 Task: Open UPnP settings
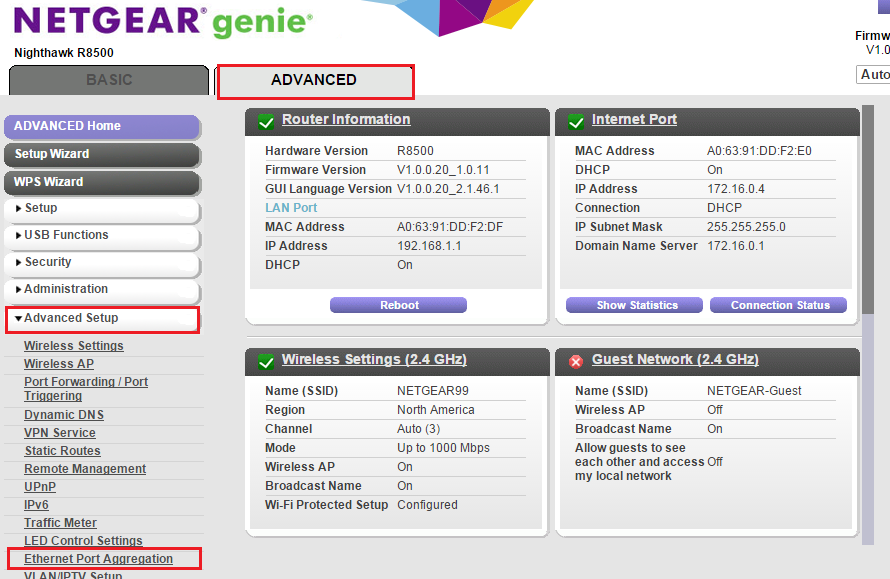point(40,487)
